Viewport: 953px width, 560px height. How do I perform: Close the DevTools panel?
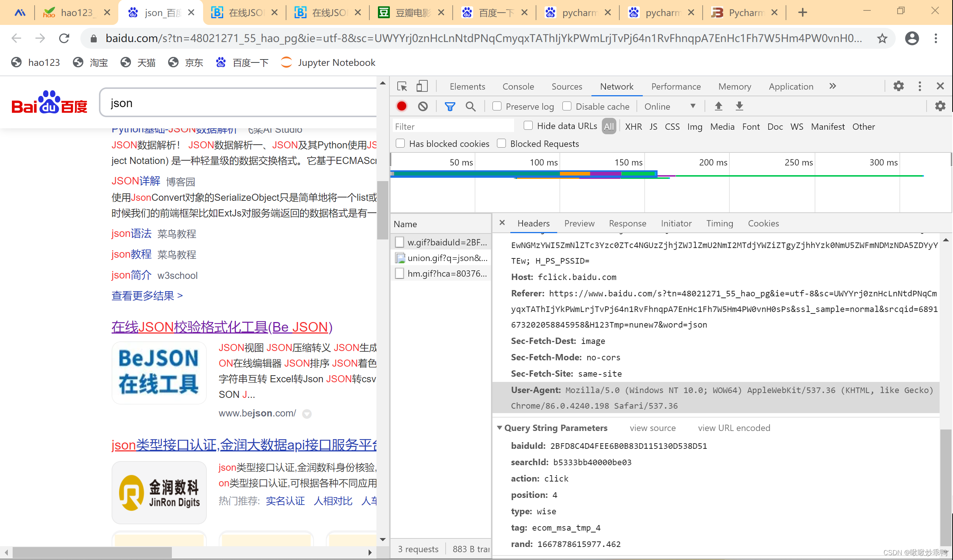tap(940, 86)
